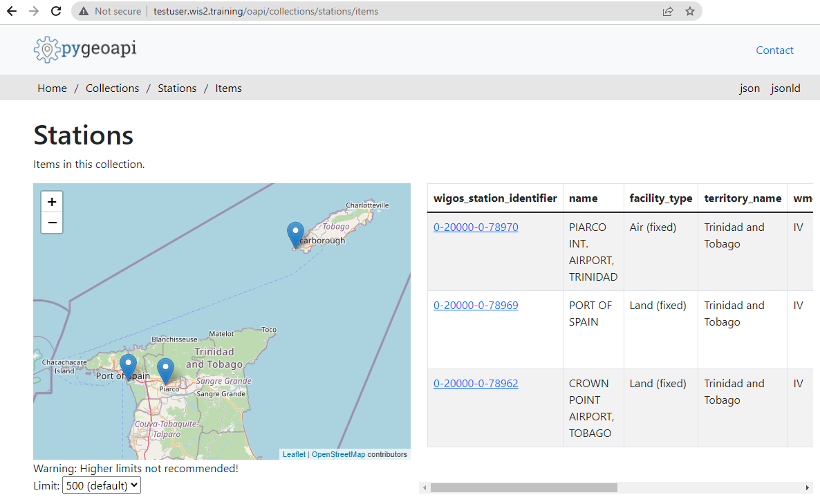Open the Limit dropdown showing 500 (default)
Image resolution: width=820 pixels, height=504 pixels.
click(x=101, y=485)
